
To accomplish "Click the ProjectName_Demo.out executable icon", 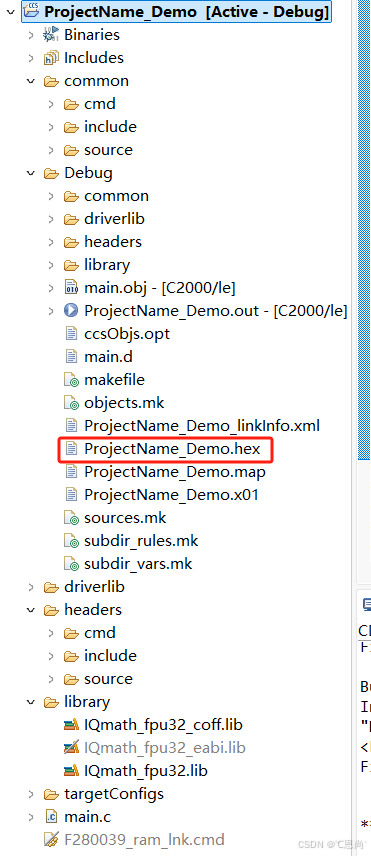I will [71, 311].
